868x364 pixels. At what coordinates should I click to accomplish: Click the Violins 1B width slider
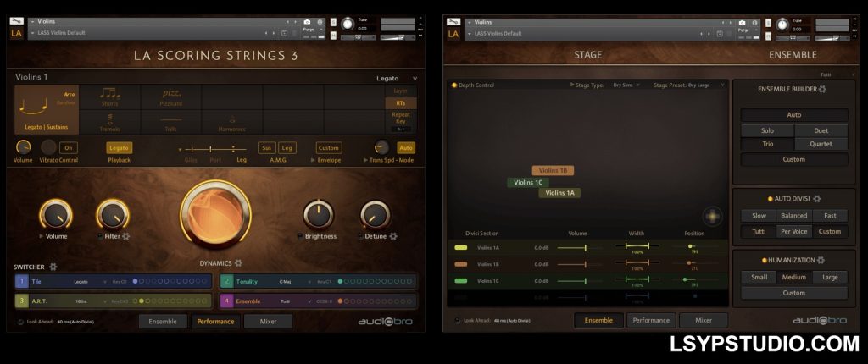coord(637,262)
